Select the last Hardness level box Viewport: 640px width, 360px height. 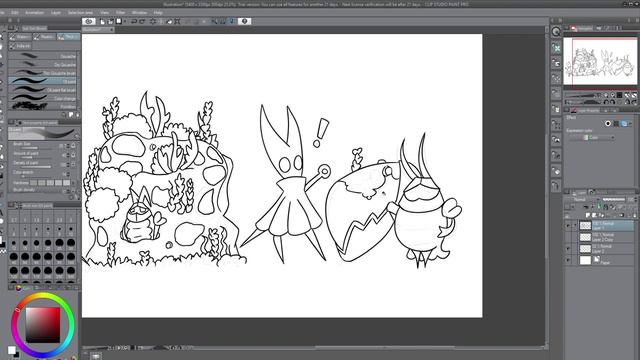click(66, 183)
